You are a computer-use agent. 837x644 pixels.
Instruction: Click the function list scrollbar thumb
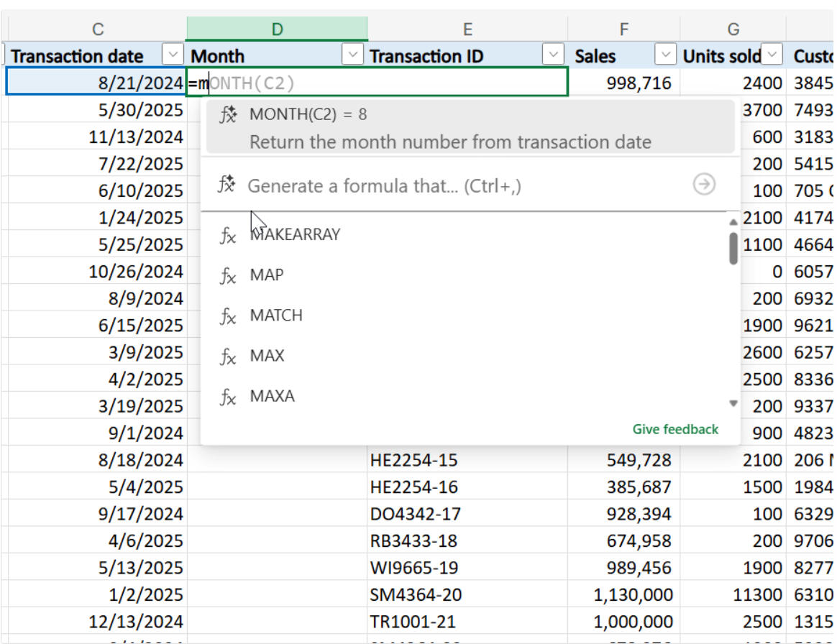[x=733, y=248]
